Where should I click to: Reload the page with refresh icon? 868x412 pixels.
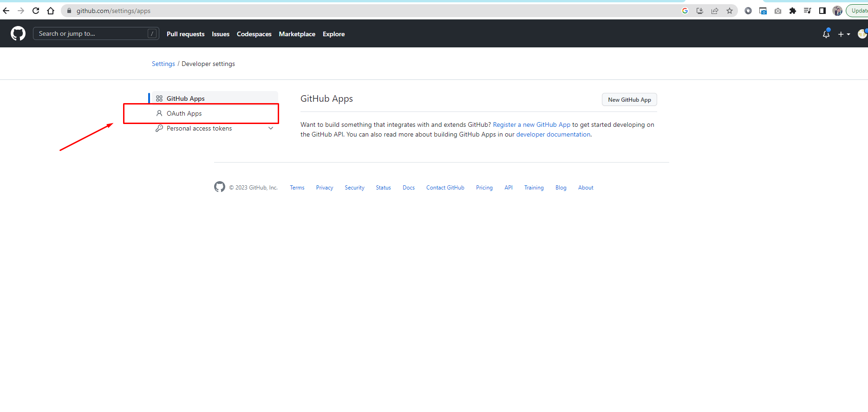point(36,11)
